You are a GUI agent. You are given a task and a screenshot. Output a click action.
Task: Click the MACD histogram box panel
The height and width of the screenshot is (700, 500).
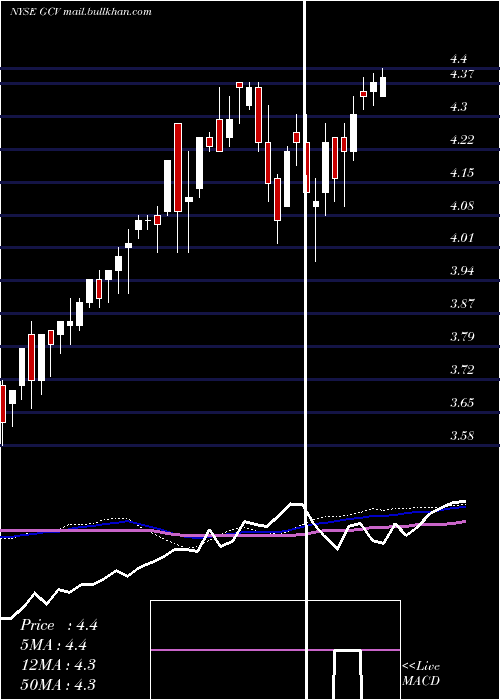point(275,650)
